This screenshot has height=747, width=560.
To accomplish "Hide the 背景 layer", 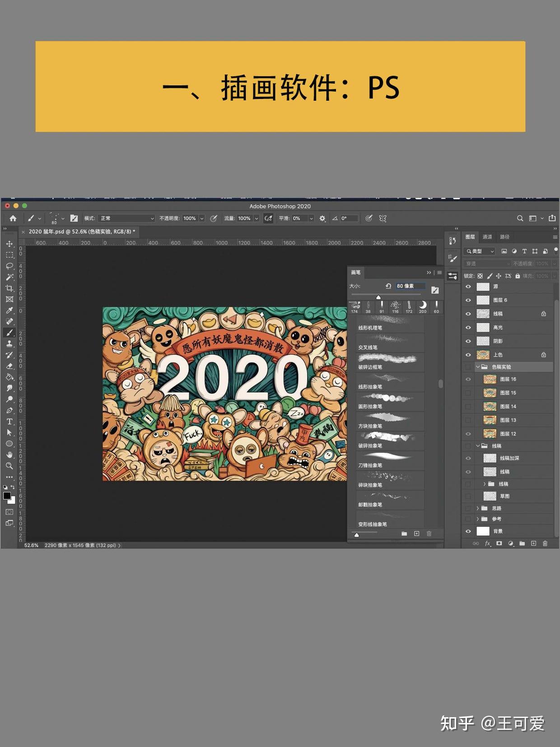I will (x=468, y=531).
